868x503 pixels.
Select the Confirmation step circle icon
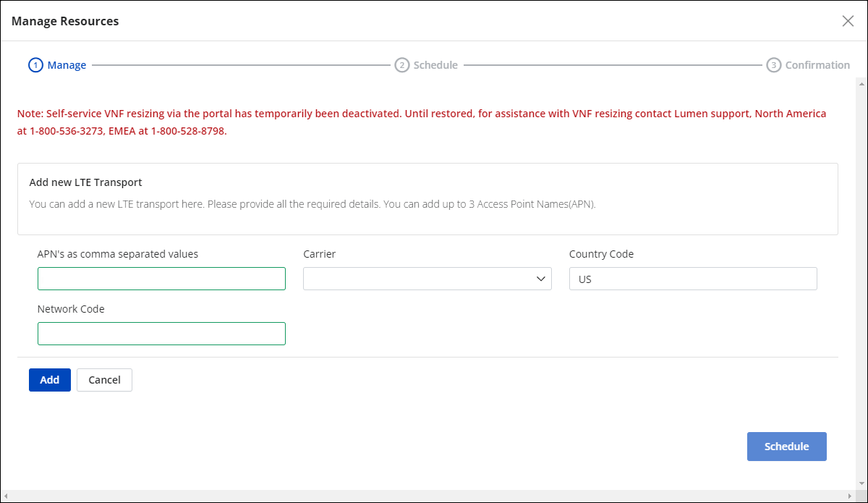(773, 65)
